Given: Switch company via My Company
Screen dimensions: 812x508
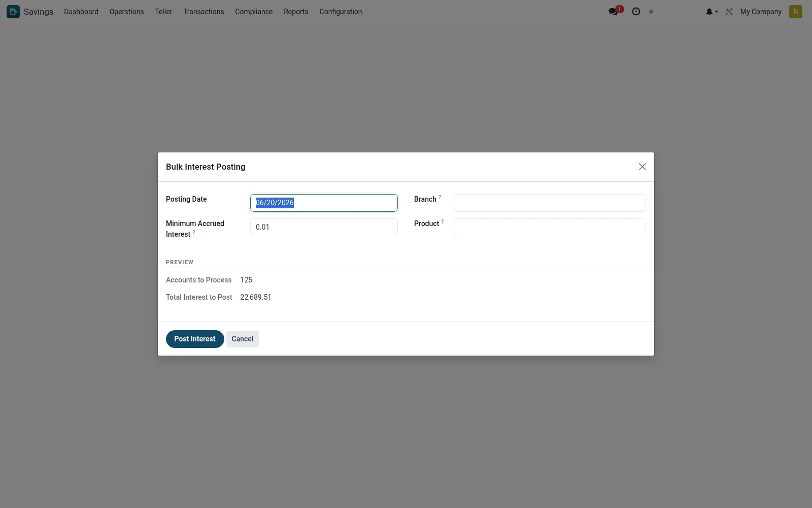Looking at the screenshot, I should coord(761,12).
